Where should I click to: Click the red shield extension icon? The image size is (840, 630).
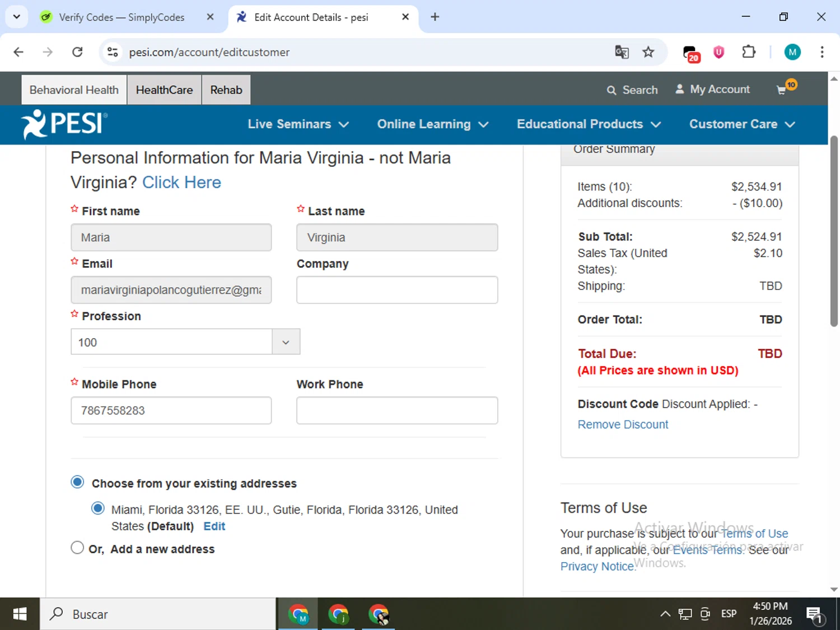[x=718, y=52]
